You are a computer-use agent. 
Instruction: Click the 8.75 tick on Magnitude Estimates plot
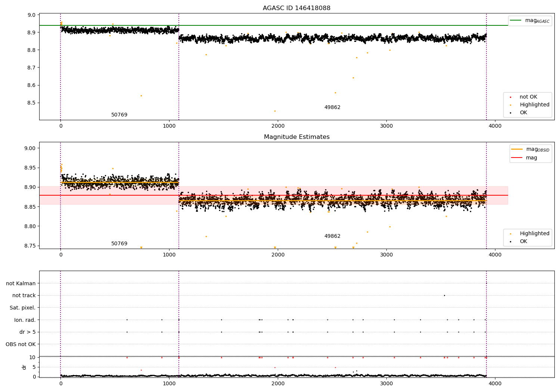tap(30, 246)
